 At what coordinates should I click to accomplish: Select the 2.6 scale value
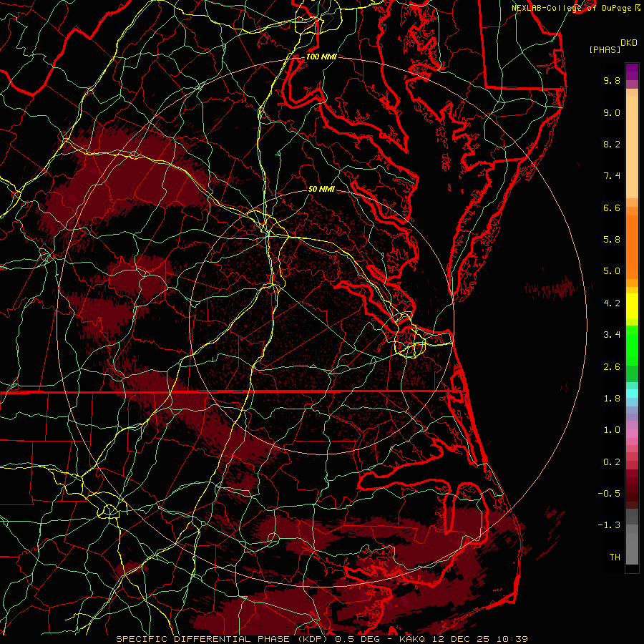click(612, 367)
